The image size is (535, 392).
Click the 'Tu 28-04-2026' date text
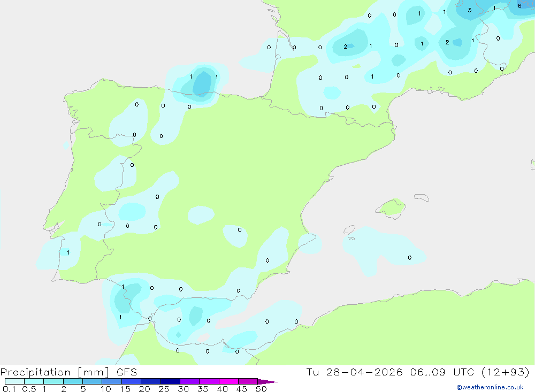coord(354,372)
